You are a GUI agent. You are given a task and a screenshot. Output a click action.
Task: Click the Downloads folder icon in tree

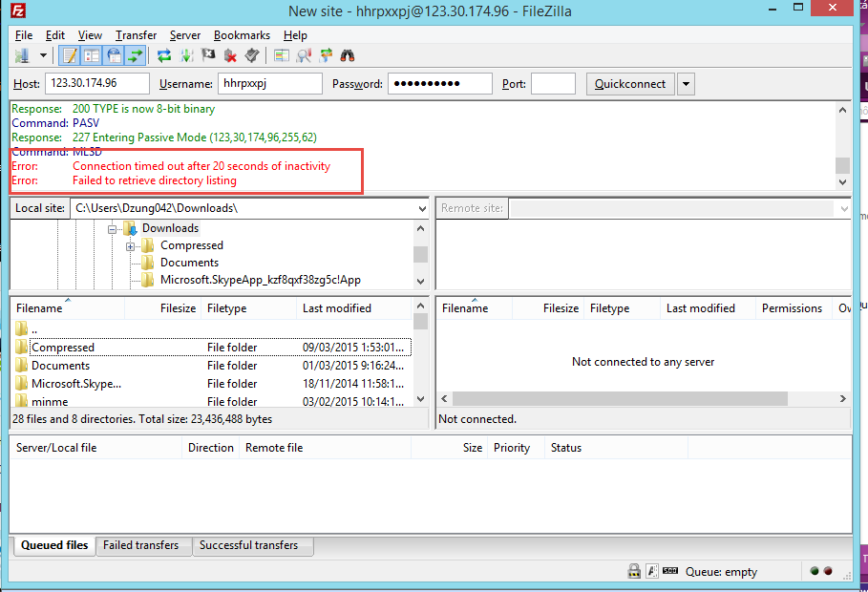click(x=130, y=228)
